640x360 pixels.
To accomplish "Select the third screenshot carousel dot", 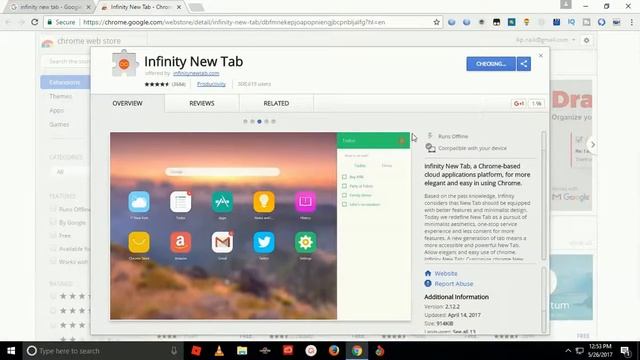I will pos(259,121).
